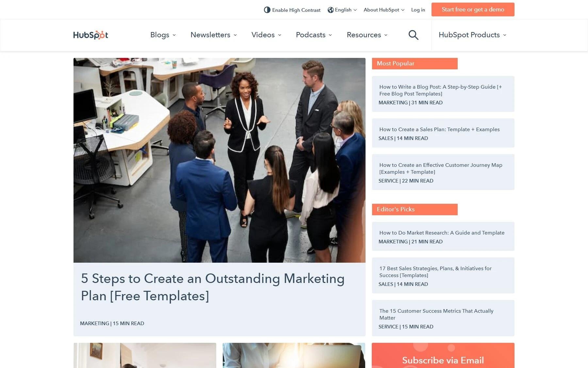The width and height of the screenshot is (588, 368).
Task: Open How to Create a Sales Plan article
Action: pos(439,130)
